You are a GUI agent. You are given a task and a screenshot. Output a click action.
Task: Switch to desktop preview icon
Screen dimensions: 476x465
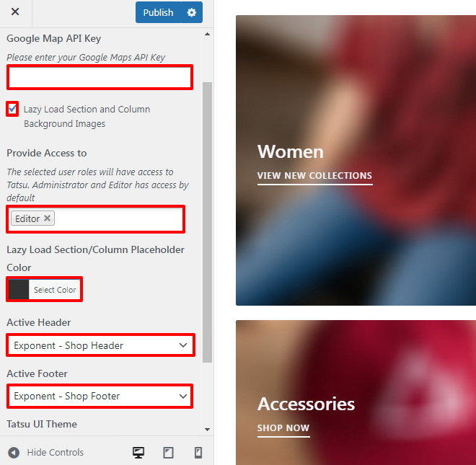[x=138, y=453]
